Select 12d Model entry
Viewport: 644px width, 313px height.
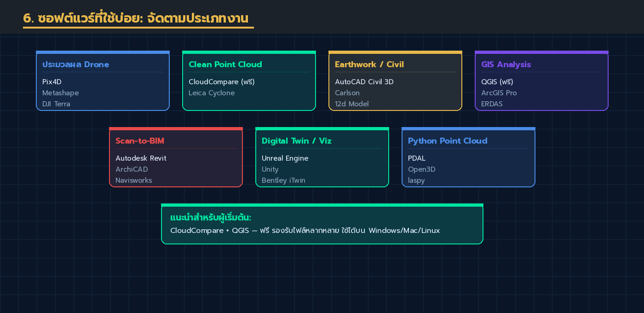click(352, 104)
